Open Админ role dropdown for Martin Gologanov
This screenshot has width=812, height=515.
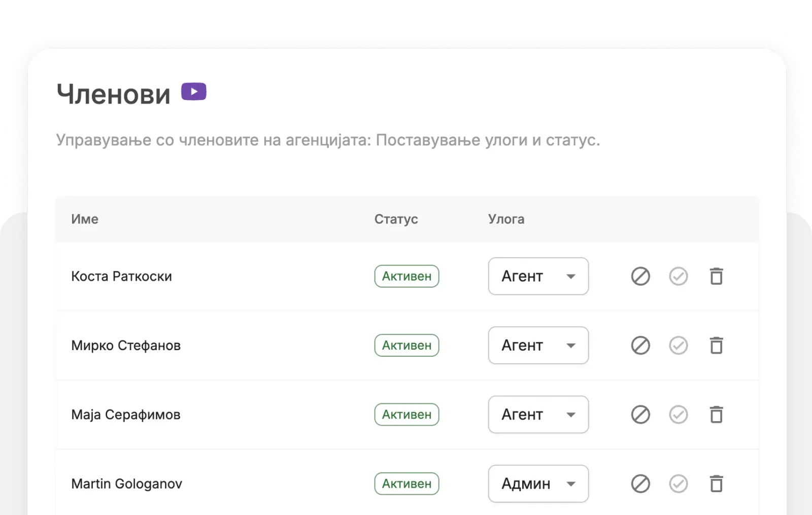pyautogui.click(x=538, y=484)
